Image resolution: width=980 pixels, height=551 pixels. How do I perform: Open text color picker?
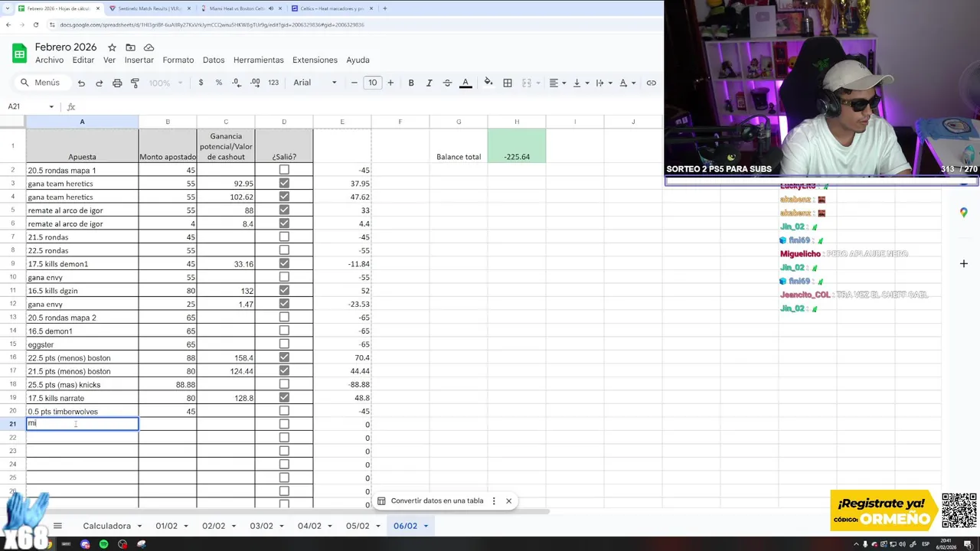465,83
